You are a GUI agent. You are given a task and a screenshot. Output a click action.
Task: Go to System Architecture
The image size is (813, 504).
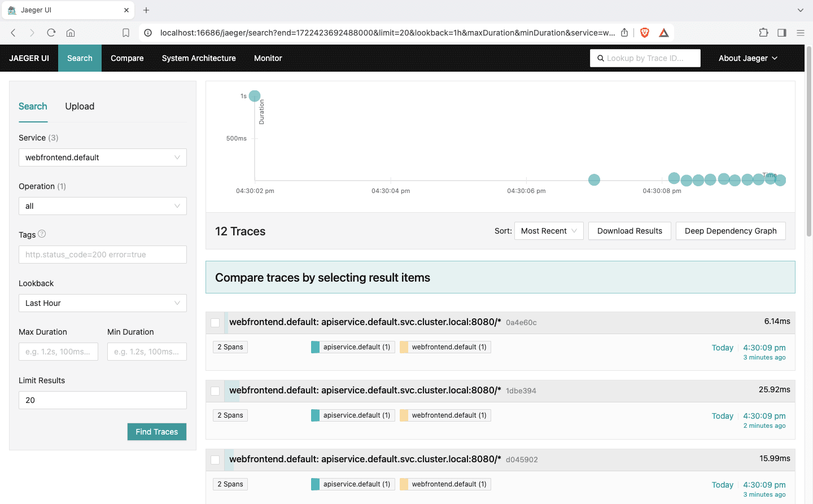pos(199,58)
